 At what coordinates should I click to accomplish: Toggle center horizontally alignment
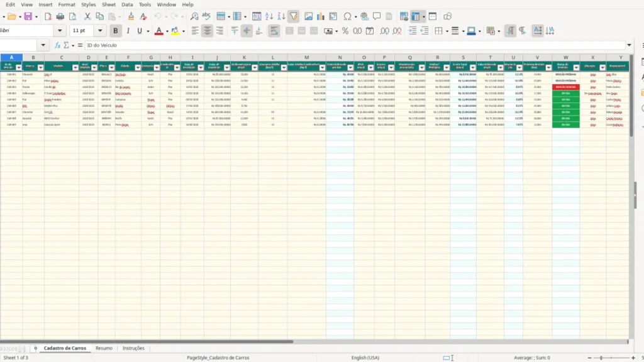(x=207, y=31)
